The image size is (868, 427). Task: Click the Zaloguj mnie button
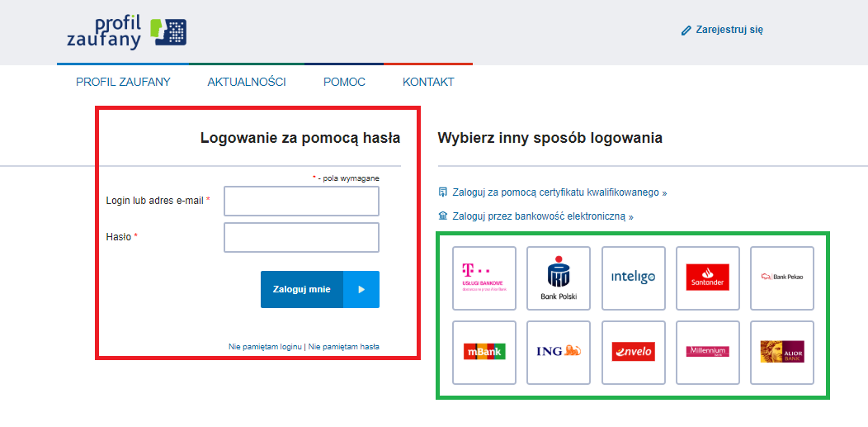pos(320,289)
